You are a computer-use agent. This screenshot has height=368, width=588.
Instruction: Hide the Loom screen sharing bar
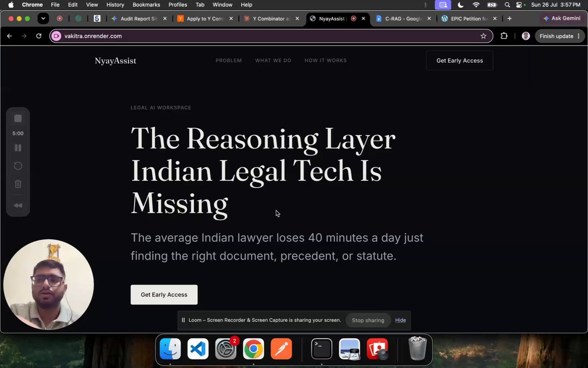tap(400, 320)
